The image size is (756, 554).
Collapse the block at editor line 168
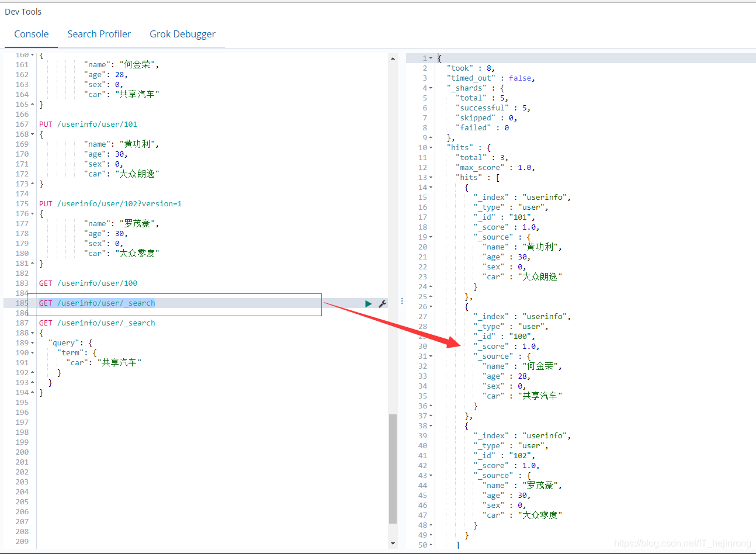pyautogui.click(x=33, y=134)
